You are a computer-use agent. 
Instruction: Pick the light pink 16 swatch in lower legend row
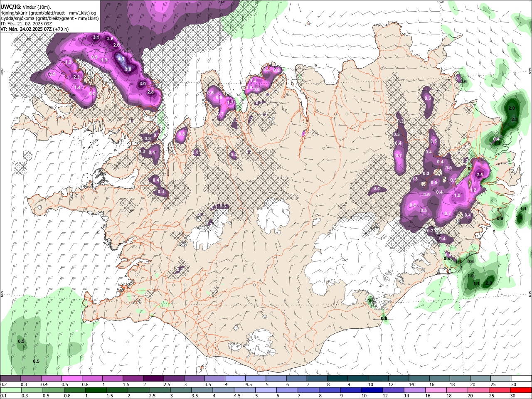pos(436,390)
